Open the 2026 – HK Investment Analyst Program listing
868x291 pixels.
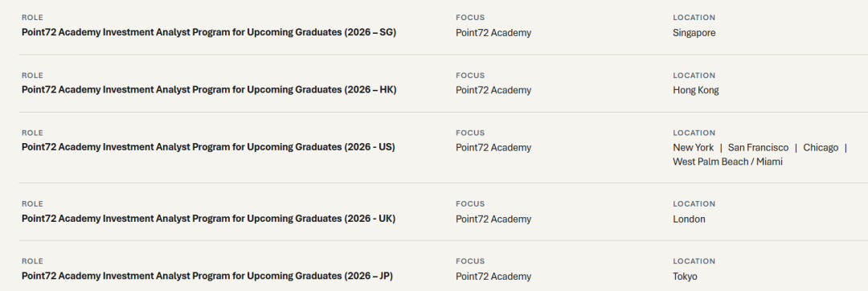(209, 89)
